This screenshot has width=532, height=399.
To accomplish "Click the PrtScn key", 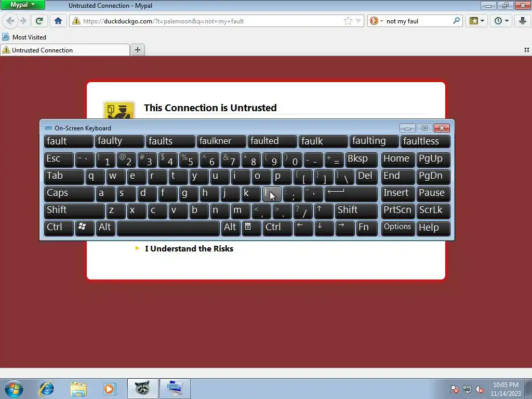I will pos(397,211).
